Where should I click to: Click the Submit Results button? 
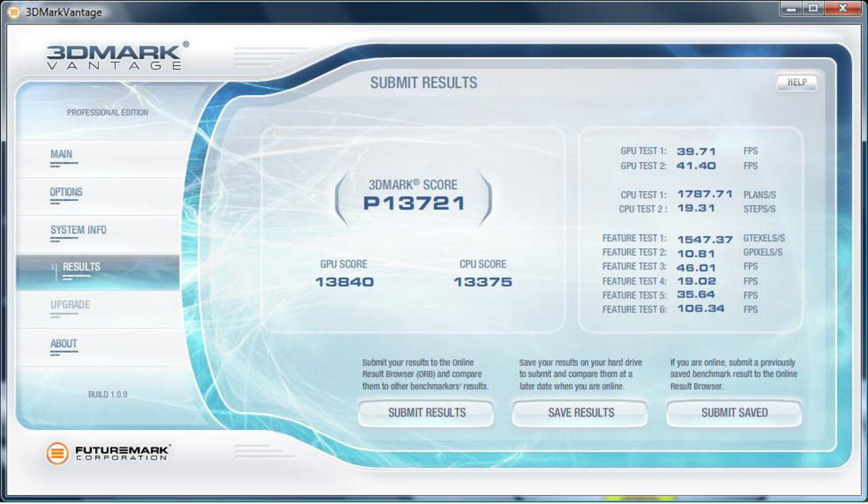click(427, 413)
